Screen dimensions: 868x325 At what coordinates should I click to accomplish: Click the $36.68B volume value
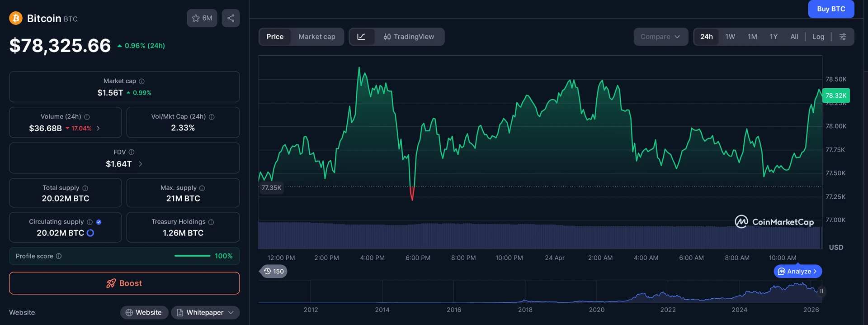click(x=45, y=129)
